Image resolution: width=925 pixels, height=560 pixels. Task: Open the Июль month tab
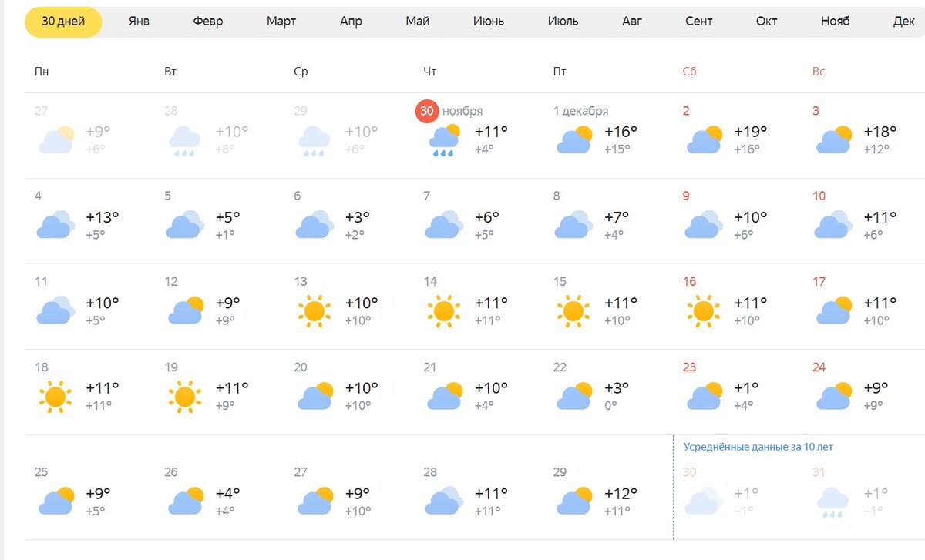(563, 22)
